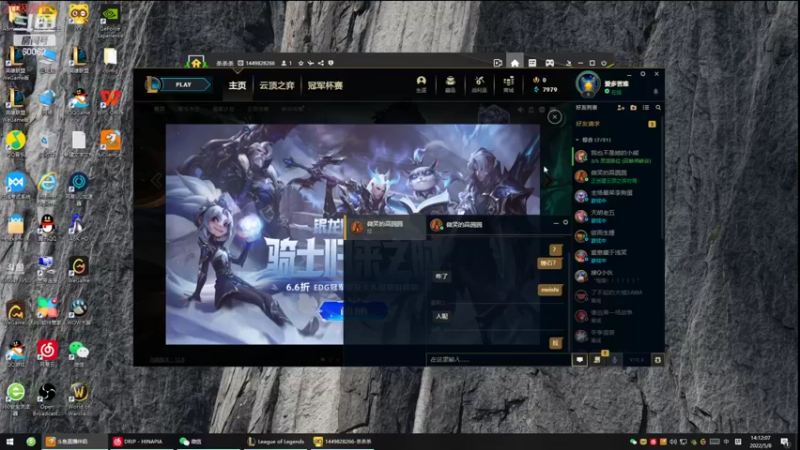The image size is (800, 450).
Task: Switch to League of Legends taskbar item
Action: (276, 441)
